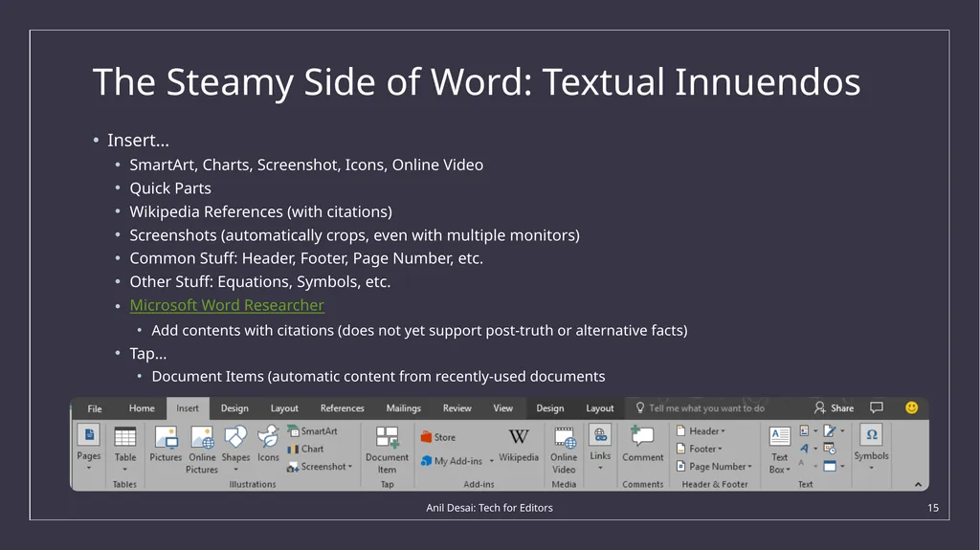This screenshot has width=980, height=550.
Task: Click the slide number 15
Action: (x=932, y=508)
